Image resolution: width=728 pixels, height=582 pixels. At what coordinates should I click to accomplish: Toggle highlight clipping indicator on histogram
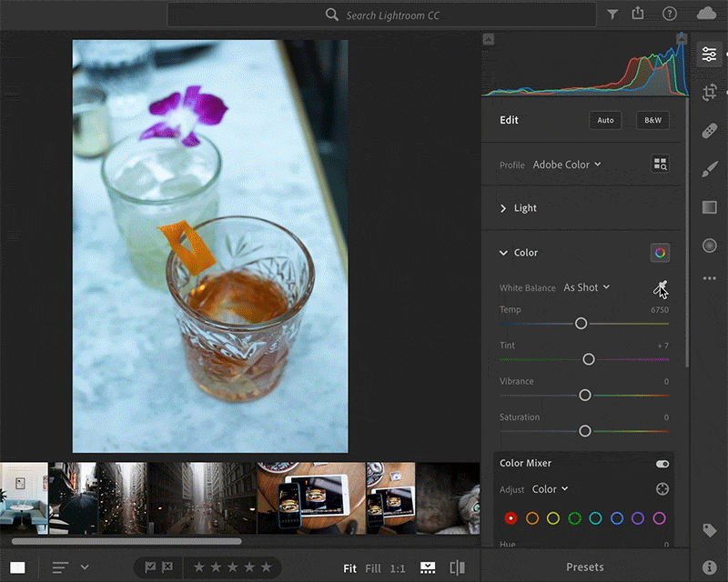click(x=681, y=39)
